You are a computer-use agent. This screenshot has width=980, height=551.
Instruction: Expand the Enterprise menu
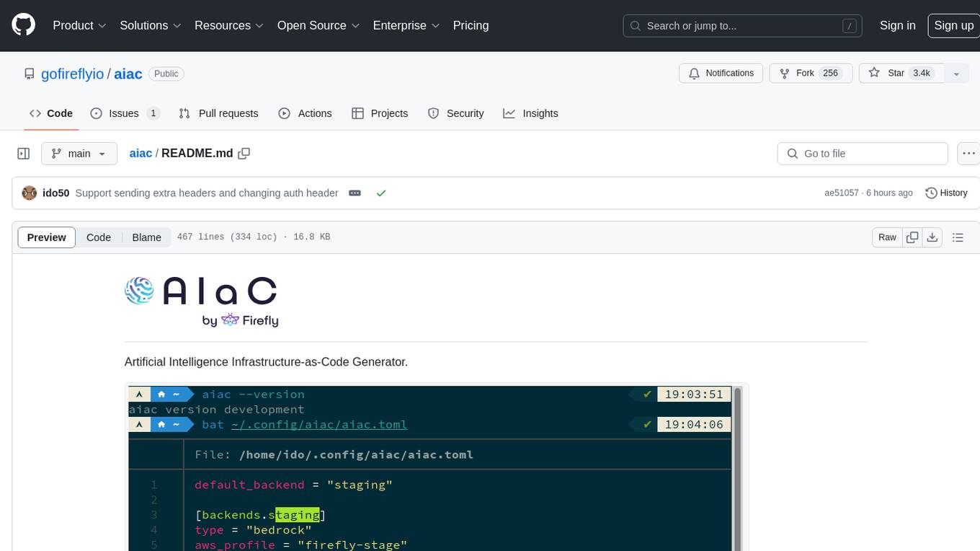tap(406, 25)
